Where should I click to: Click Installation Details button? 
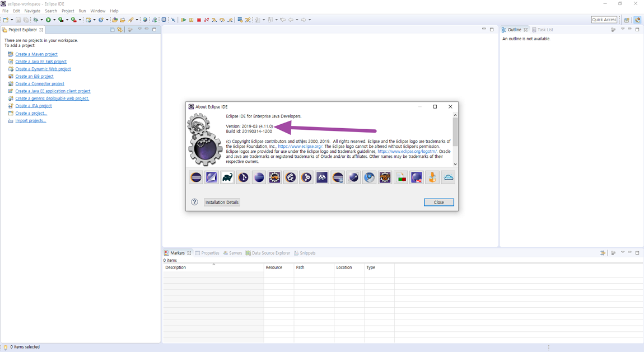[x=222, y=202]
